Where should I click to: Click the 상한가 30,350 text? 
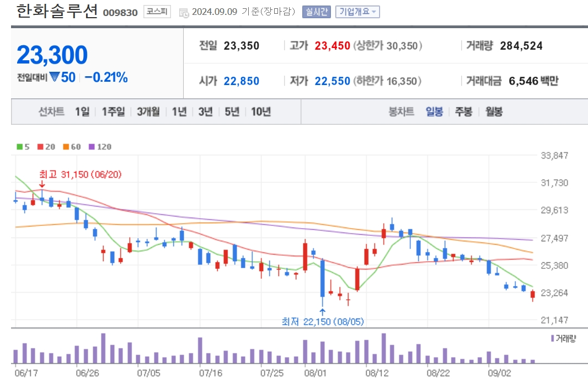coord(388,46)
